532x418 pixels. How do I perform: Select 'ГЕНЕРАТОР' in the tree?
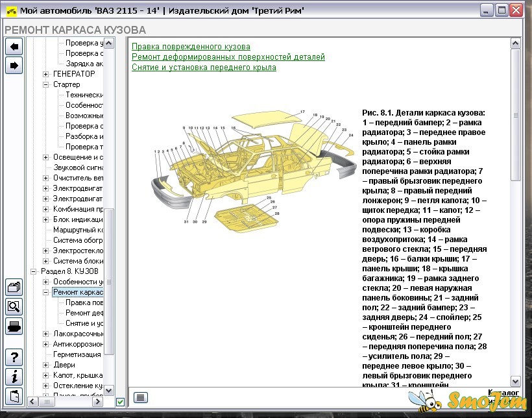(x=74, y=74)
